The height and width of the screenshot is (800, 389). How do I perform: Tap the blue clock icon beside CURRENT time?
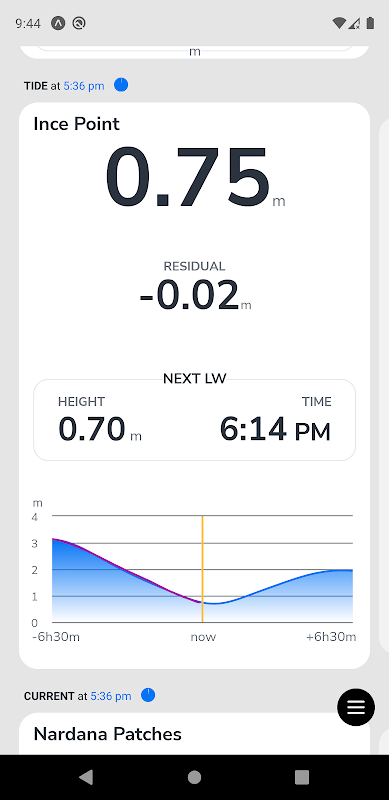[148, 695]
